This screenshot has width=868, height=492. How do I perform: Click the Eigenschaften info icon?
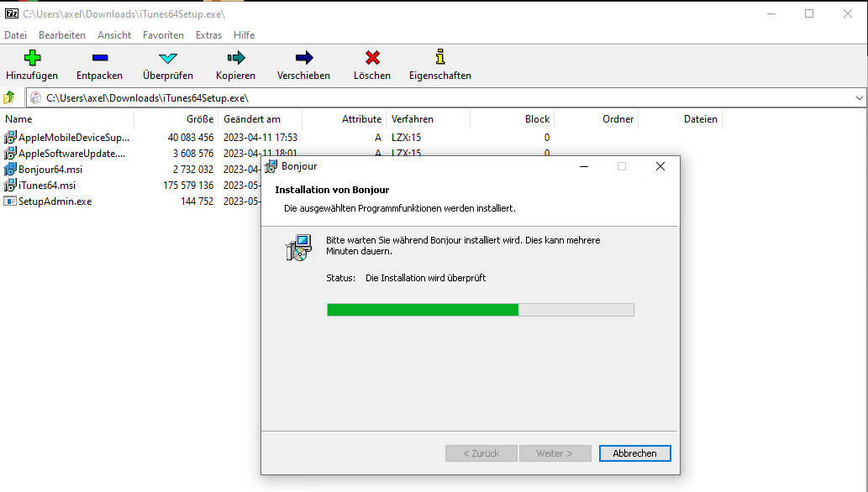(x=440, y=56)
